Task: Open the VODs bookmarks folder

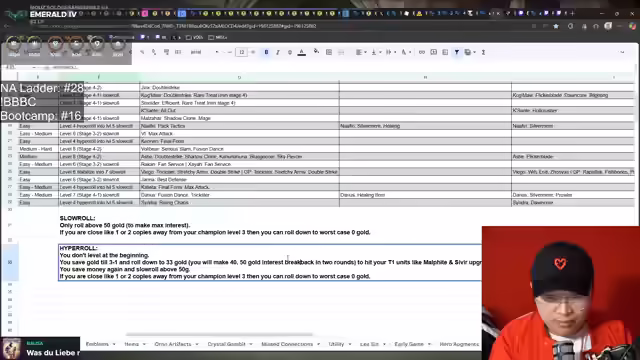Action: point(195,38)
